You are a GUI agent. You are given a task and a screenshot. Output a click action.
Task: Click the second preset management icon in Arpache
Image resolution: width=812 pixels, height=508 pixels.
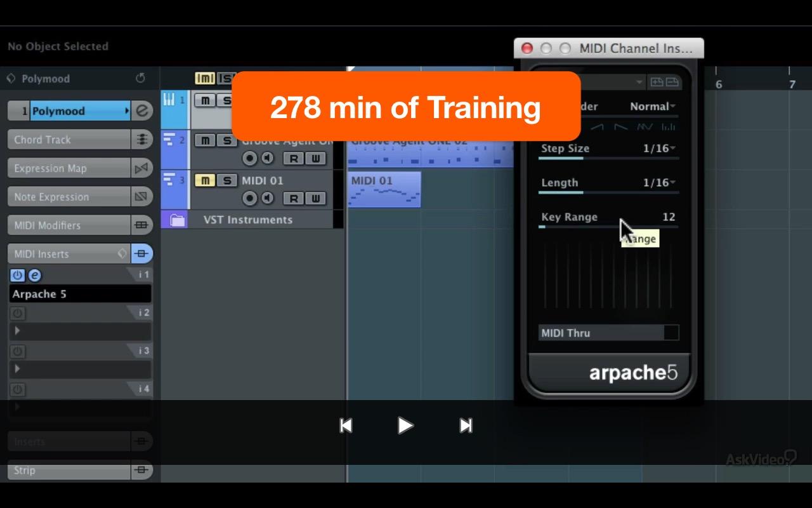(x=672, y=82)
